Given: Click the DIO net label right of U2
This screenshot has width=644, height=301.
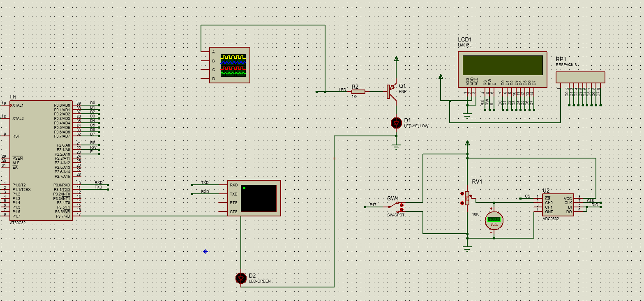Looking at the screenshot, I should click(x=595, y=204).
